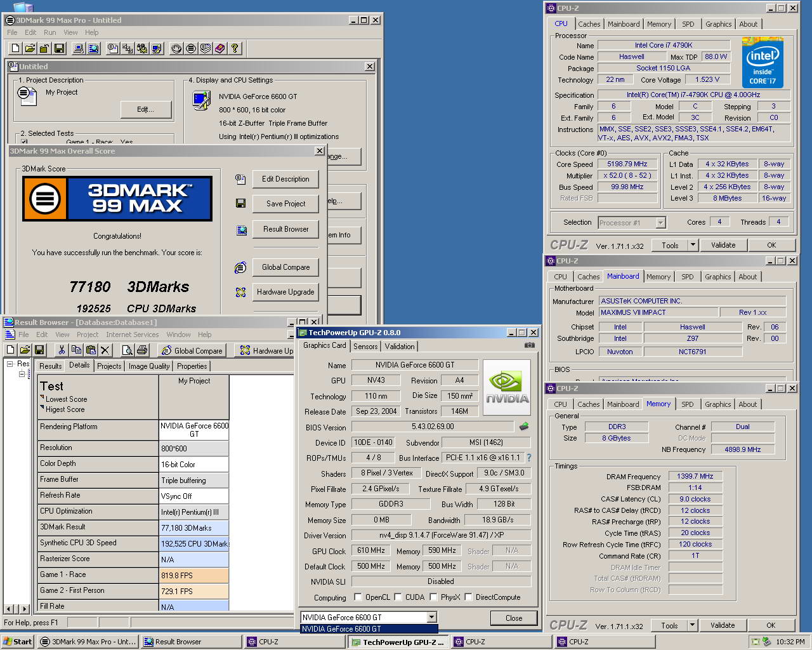
Task: Collapse the Res root tree node
Action: tap(10, 364)
